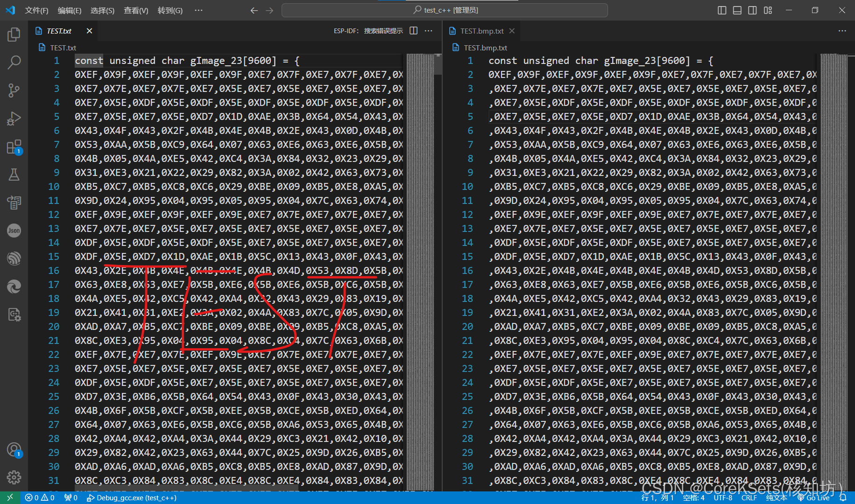
Task: Expand the title bar overflow menu
Action: [x=198, y=10]
